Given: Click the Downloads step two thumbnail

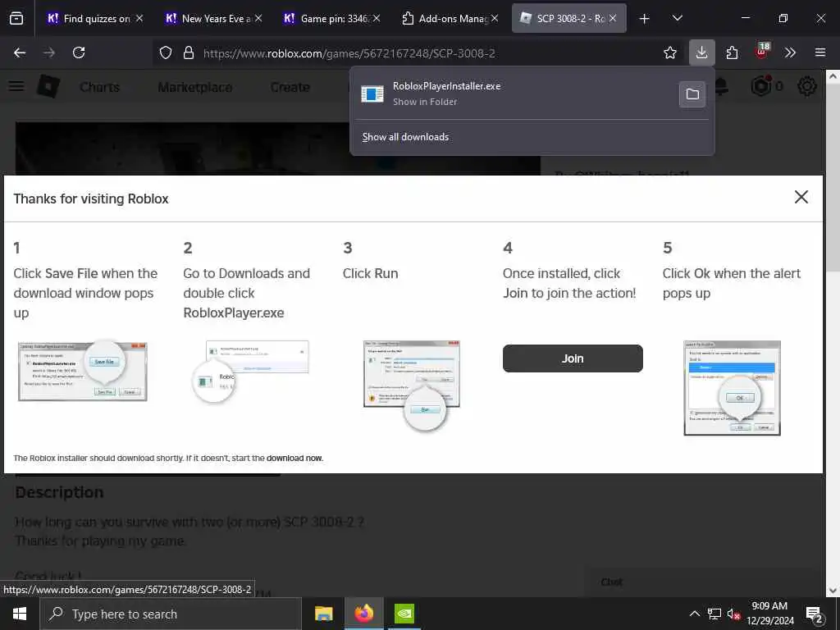Looking at the screenshot, I should (250, 372).
